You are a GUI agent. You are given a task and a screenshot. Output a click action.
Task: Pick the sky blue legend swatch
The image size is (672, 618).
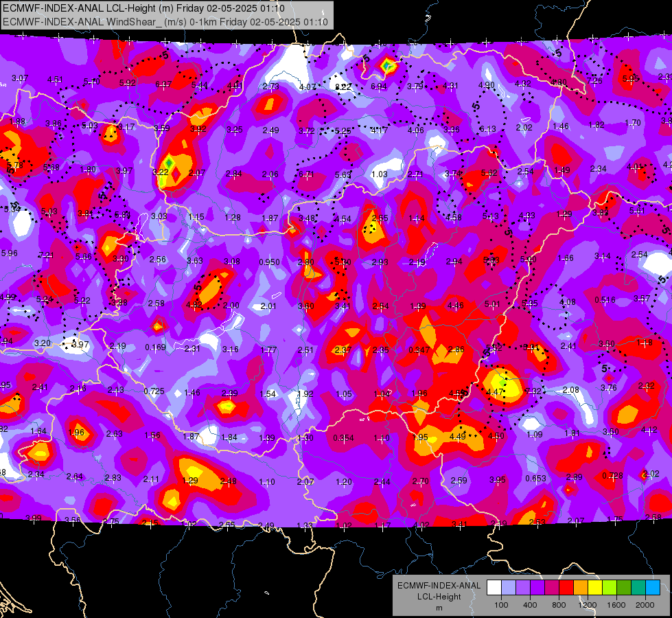coord(653,588)
